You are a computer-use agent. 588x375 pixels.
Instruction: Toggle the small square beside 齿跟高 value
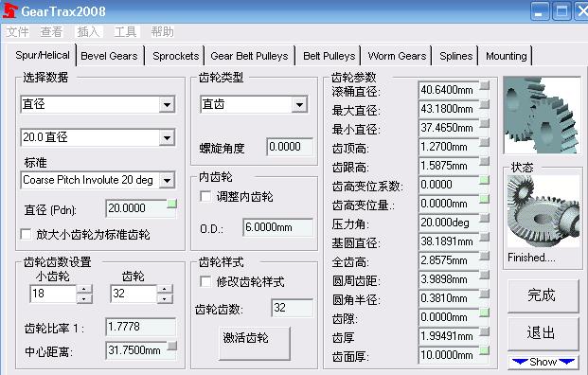[x=485, y=161]
